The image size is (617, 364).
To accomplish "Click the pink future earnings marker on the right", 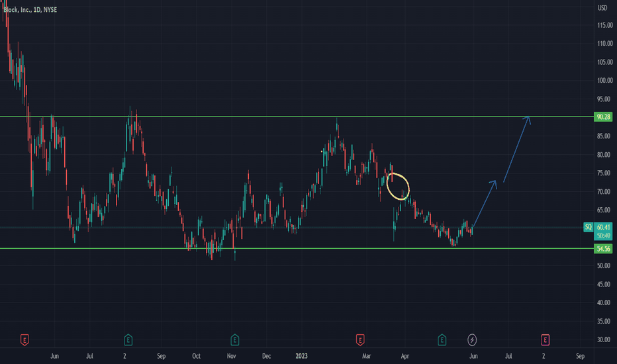I will [x=545, y=340].
